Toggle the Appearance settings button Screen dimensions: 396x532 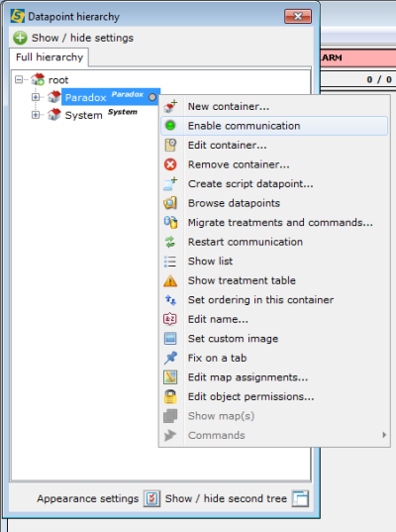coord(151,498)
